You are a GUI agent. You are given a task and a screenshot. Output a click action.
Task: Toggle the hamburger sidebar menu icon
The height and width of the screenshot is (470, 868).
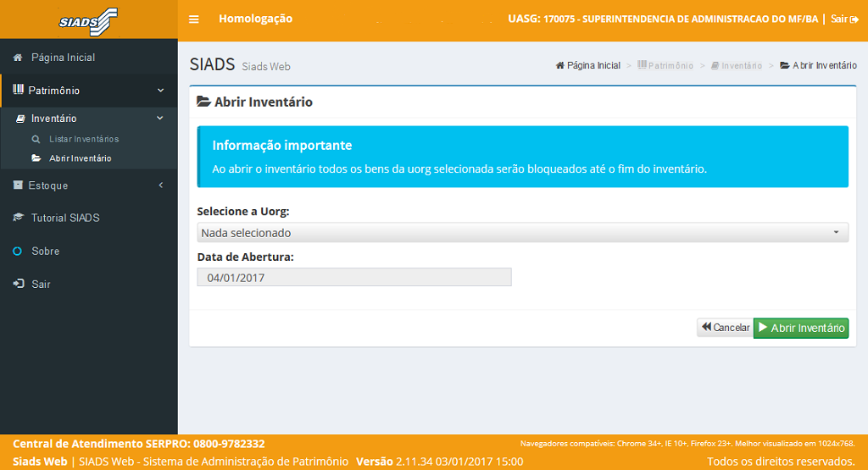[x=194, y=19]
